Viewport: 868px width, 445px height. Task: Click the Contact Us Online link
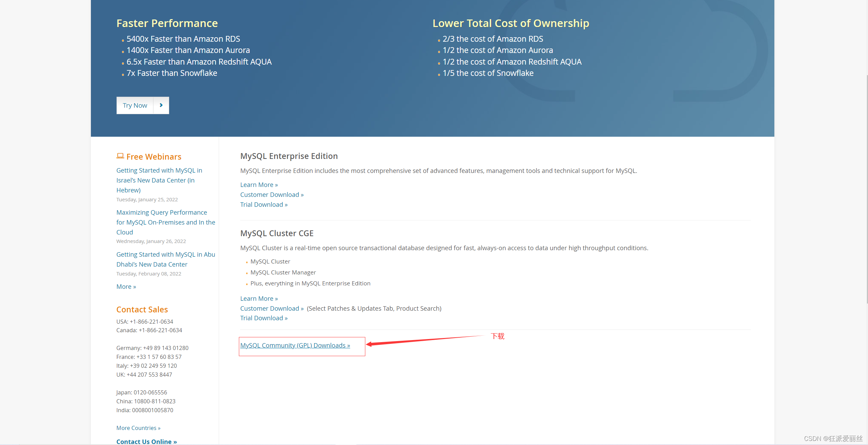click(x=147, y=441)
